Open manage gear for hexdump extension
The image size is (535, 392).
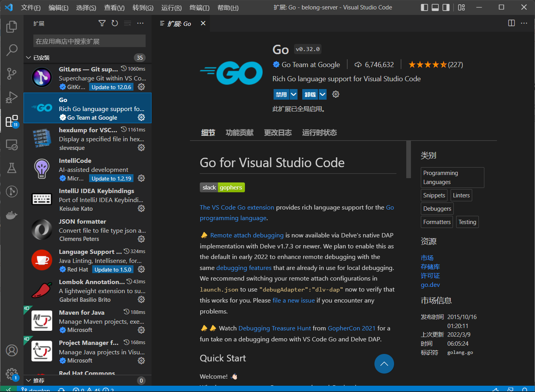point(141,148)
